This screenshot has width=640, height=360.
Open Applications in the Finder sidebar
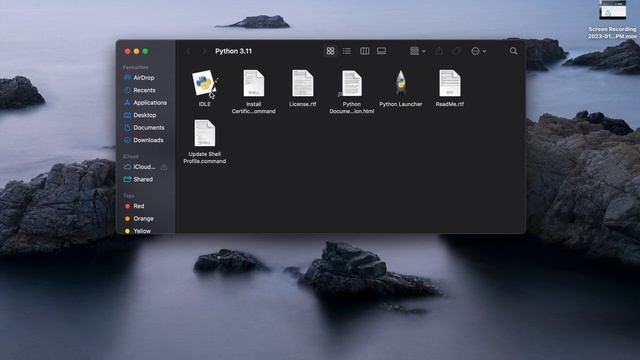pyautogui.click(x=145, y=103)
